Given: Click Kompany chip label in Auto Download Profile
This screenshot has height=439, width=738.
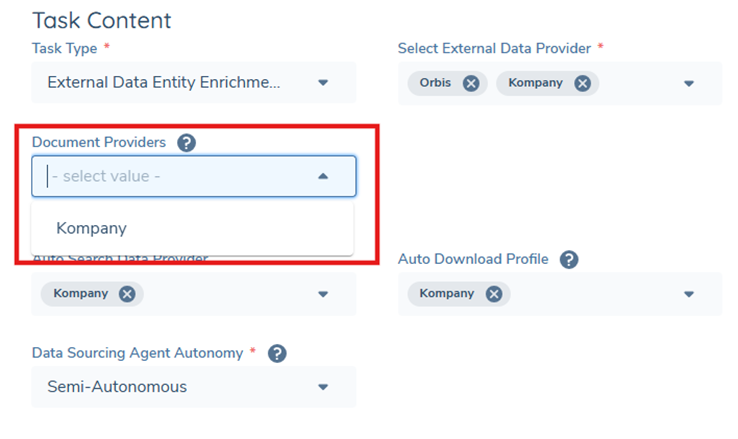Looking at the screenshot, I should [446, 294].
